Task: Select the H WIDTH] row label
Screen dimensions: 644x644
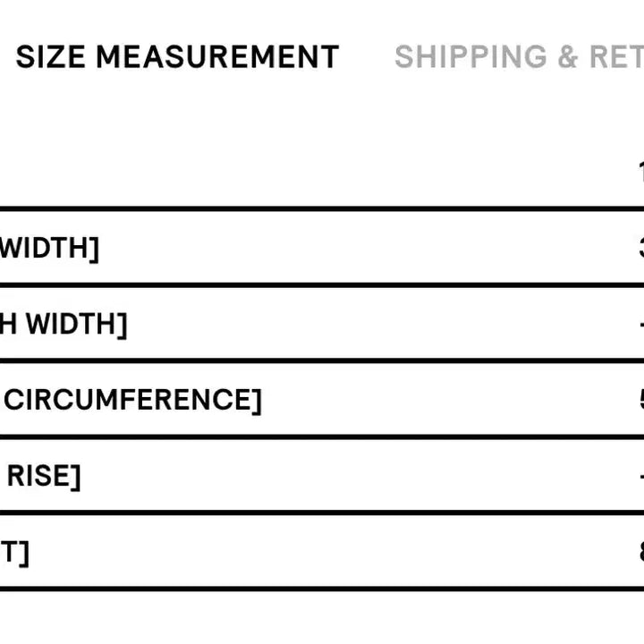Action: coord(64,324)
